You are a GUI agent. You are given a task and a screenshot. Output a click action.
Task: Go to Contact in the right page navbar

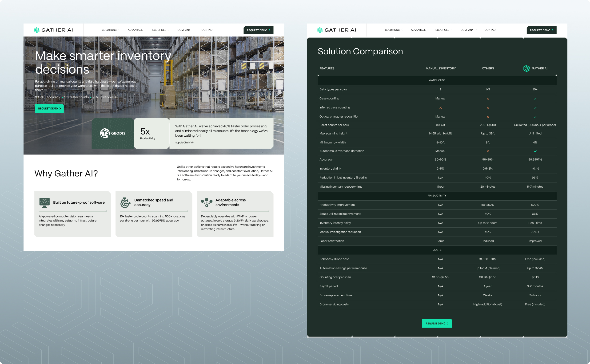tap(490, 30)
